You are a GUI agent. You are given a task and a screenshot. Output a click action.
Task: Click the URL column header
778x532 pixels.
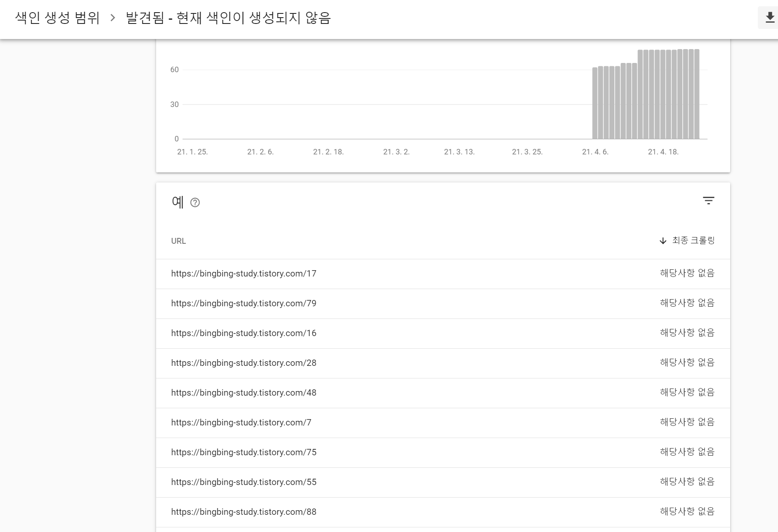point(178,241)
